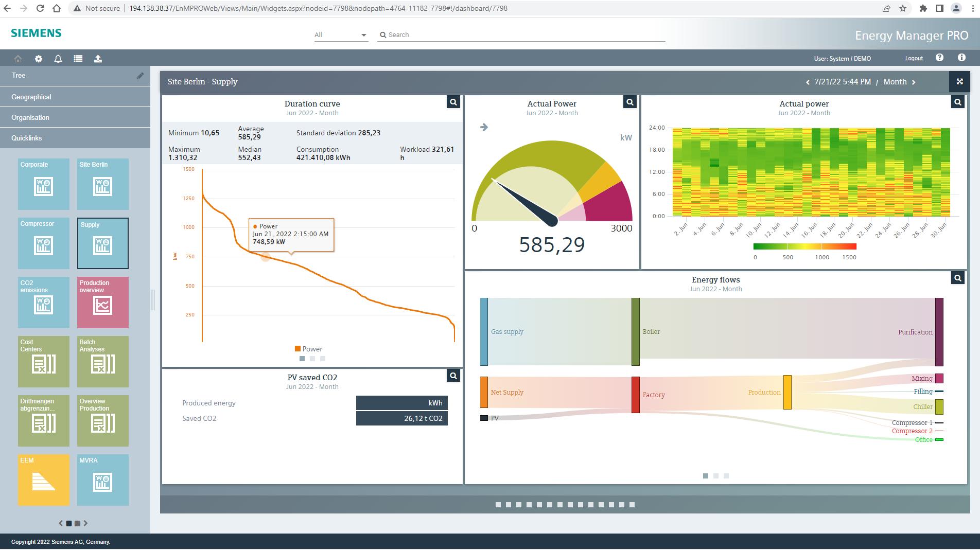Select second Energy flows page dot
Image resolution: width=980 pixels, height=550 pixels.
point(716,476)
